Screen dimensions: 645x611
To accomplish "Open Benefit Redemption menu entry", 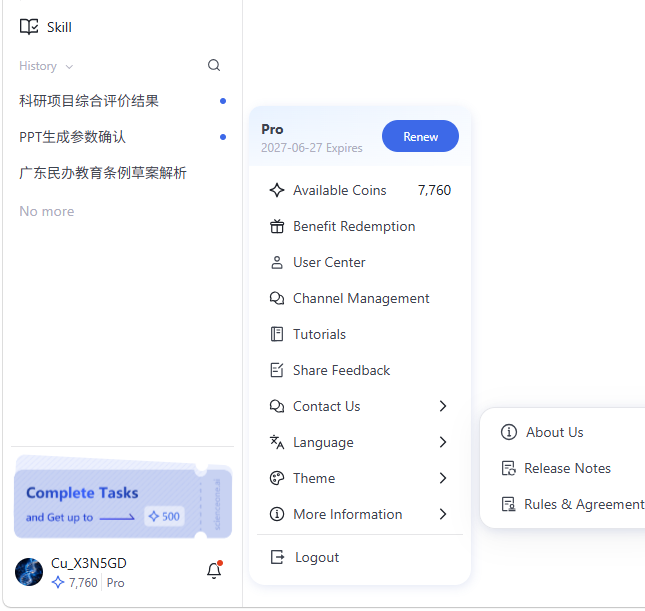I will coord(360,226).
